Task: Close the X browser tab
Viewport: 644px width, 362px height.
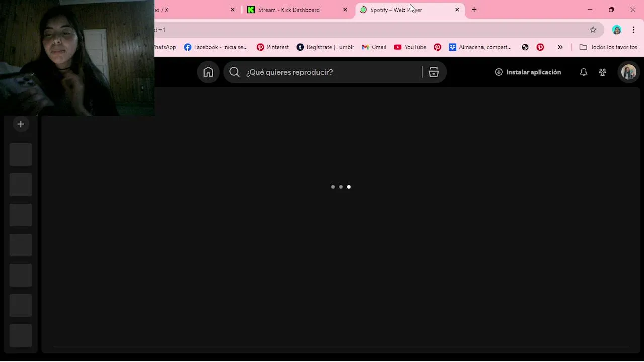Action: (233, 10)
